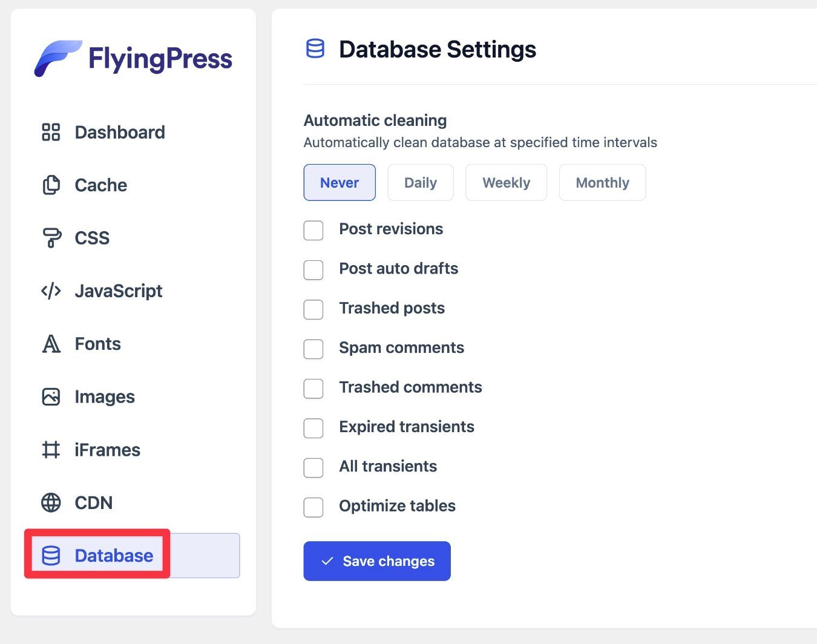Check Trashed comments option
Screen dimensions: 817x644
313,388
